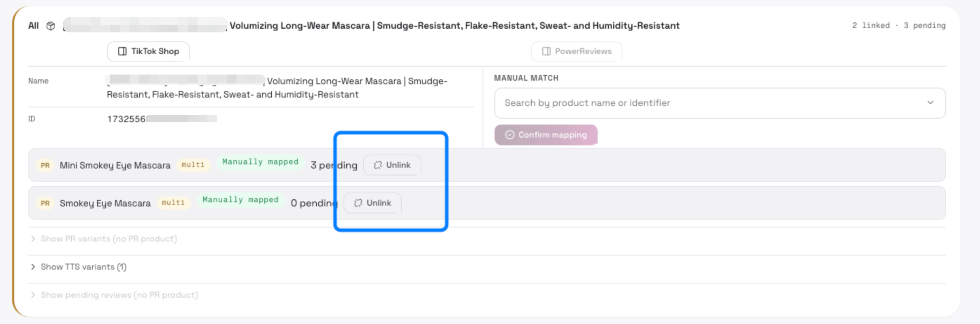This screenshot has height=324, width=980.
Task: Unlink the Mini Smokey Eye Mascara mapping
Action: (x=392, y=165)
